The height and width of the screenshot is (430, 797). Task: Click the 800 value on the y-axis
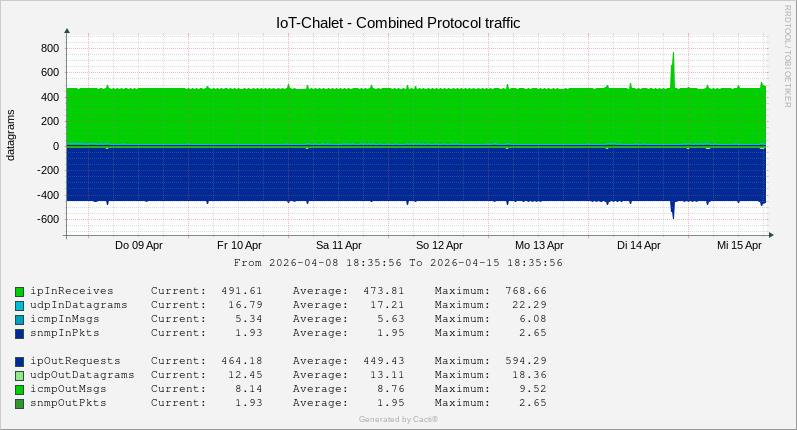click(50, 48)
